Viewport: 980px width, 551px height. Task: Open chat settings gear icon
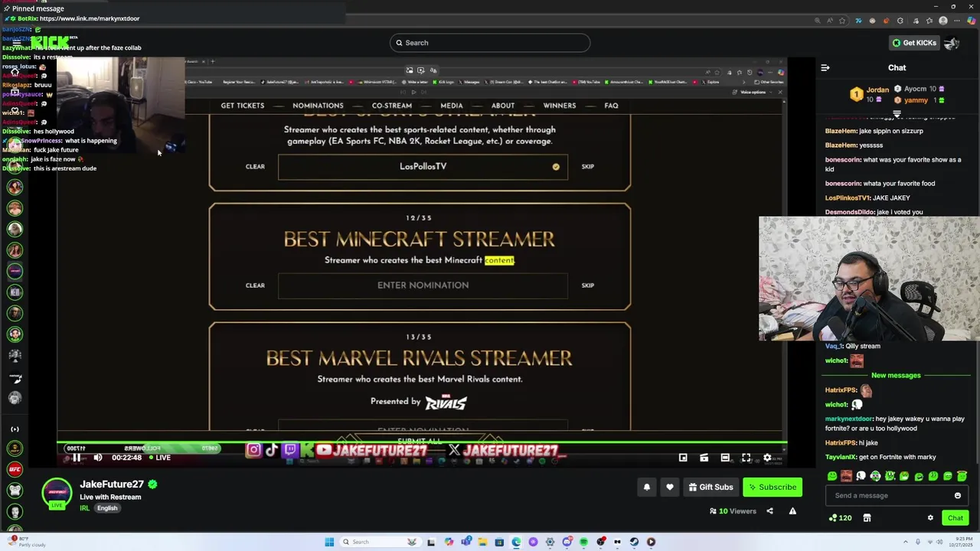[x=930, y=518]
